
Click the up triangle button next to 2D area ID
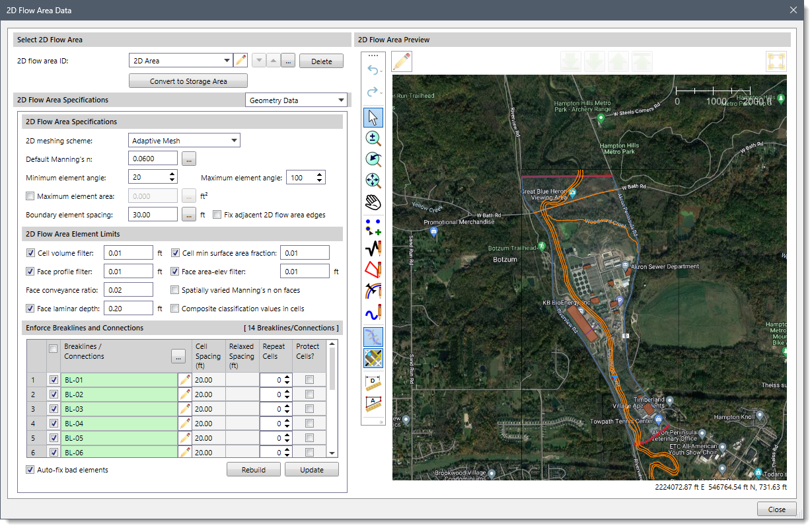(273, 61)
